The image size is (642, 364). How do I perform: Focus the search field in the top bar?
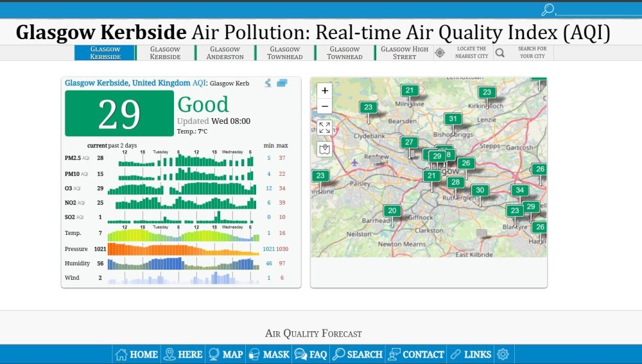598,10
